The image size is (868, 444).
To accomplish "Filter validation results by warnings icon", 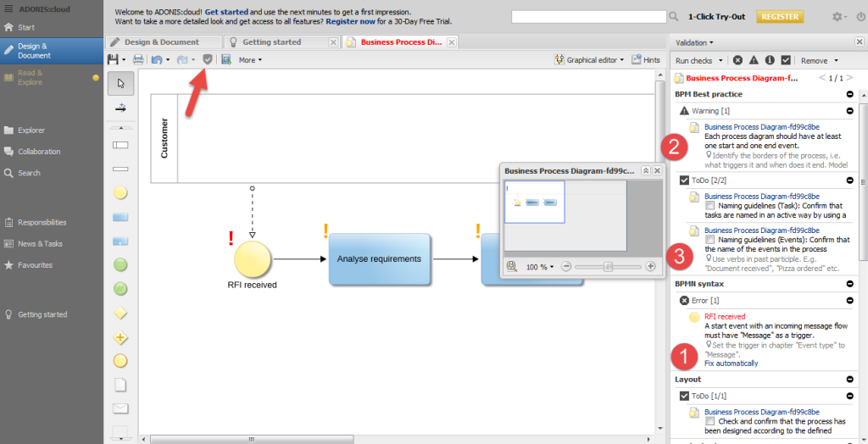I will 754,60.
